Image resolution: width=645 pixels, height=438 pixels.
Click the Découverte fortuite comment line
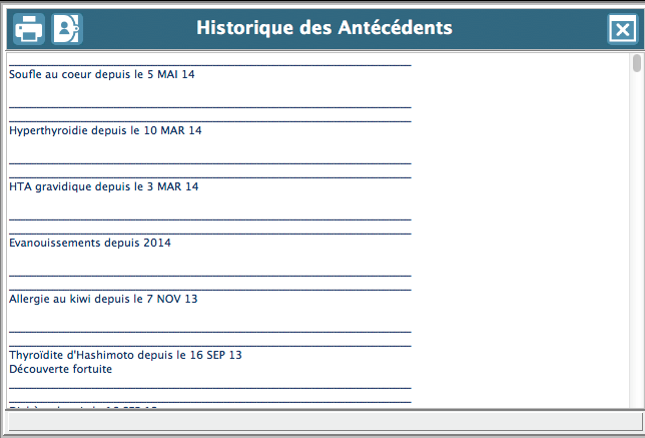pyautogui.click(x=60, y=368)
